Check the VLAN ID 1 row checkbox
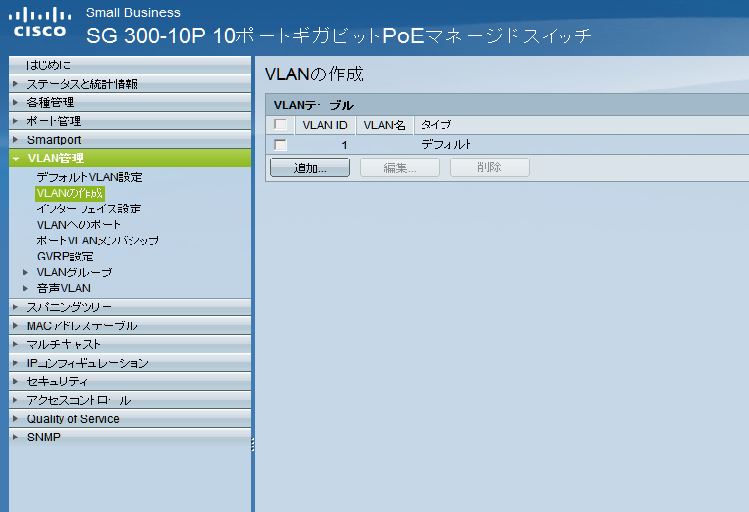The height and width of the screenshot is (512, 749). coord(280,145)
